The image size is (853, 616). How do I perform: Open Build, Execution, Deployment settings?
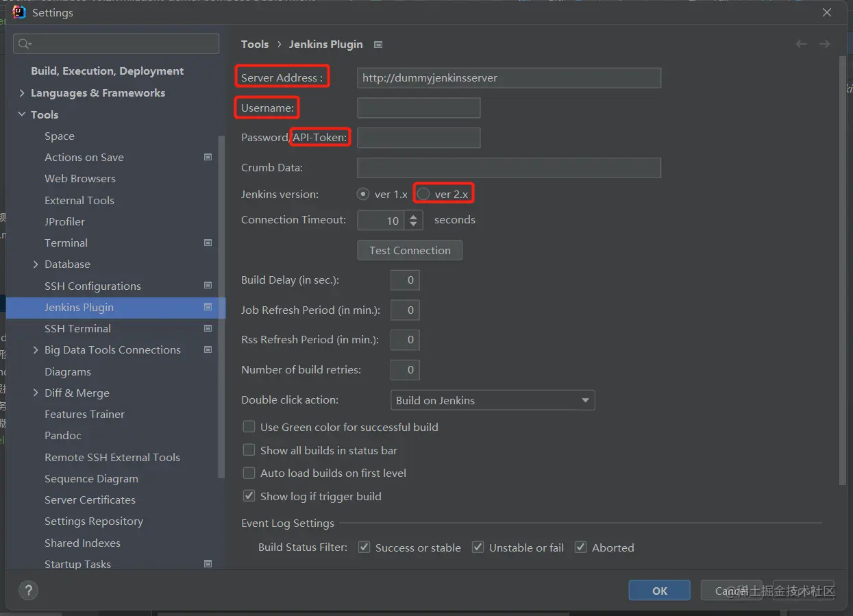(108, 71)
